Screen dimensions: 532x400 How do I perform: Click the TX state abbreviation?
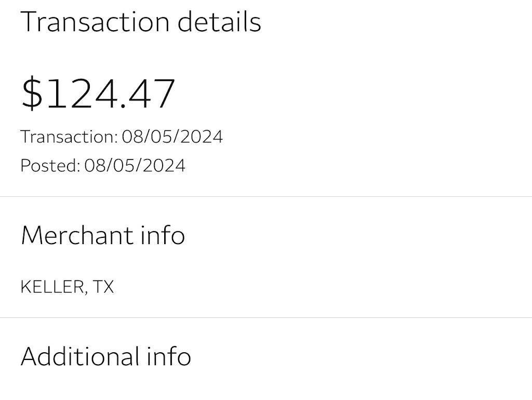tap(103, 287)
